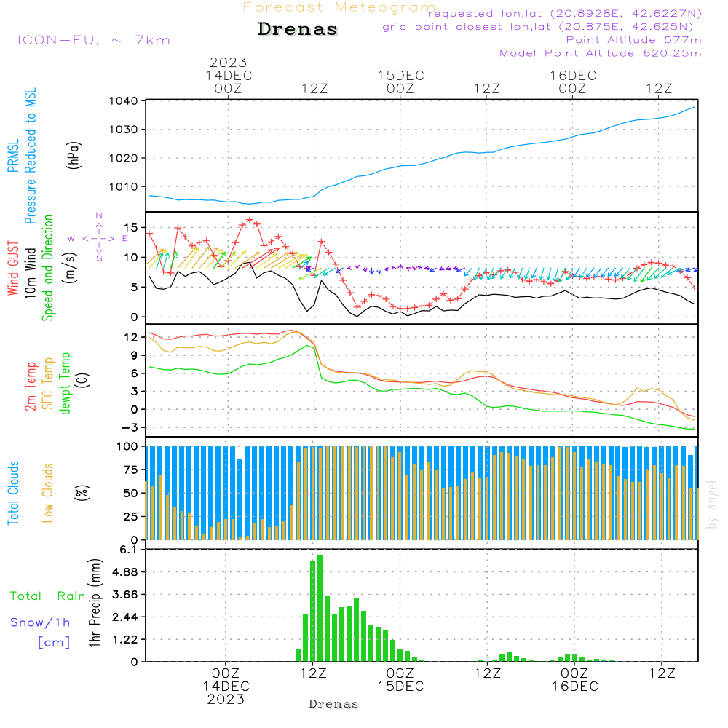Click the '1010' pressure axis value
Image resolution: width=728 pixels, height=728 pixels.
tap(124, 186)
